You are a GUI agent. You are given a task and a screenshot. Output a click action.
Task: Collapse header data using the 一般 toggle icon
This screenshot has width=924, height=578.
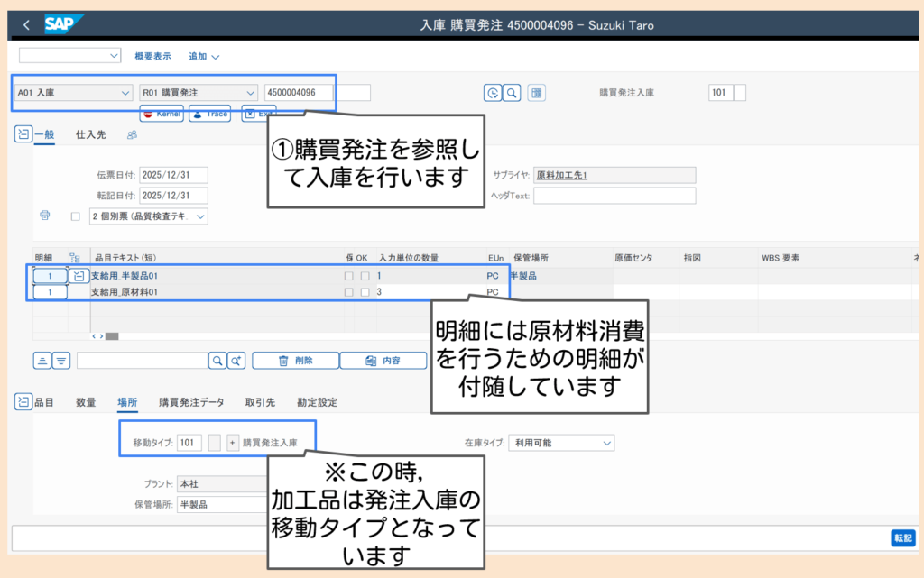point(23,134)
